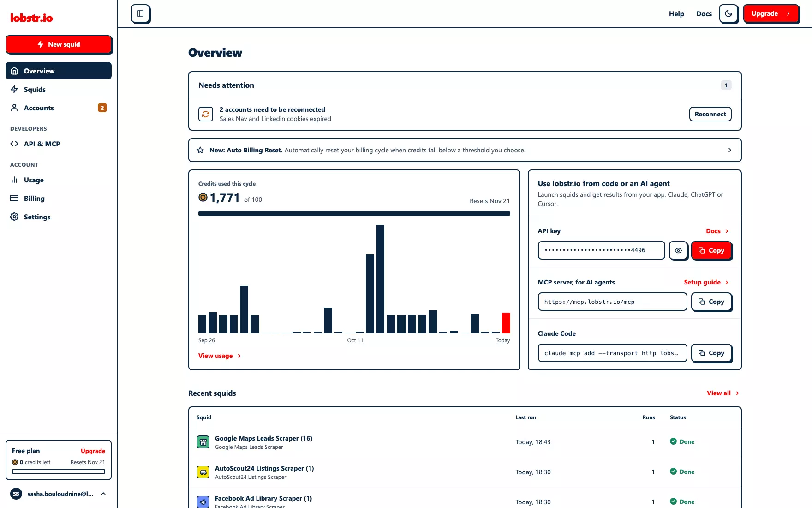Collapse the sidebar with the panel icon
The width and height of the screenshot is (812, 508).
tap(140, 13)
